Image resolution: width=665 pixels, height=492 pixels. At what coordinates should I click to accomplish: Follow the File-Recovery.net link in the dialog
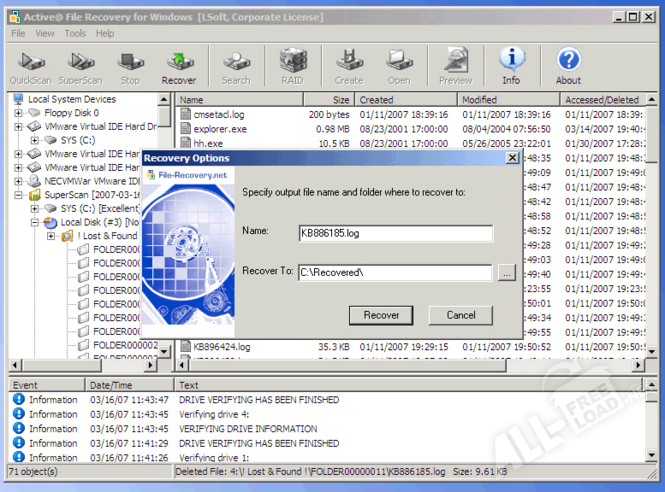click(193, 175)
